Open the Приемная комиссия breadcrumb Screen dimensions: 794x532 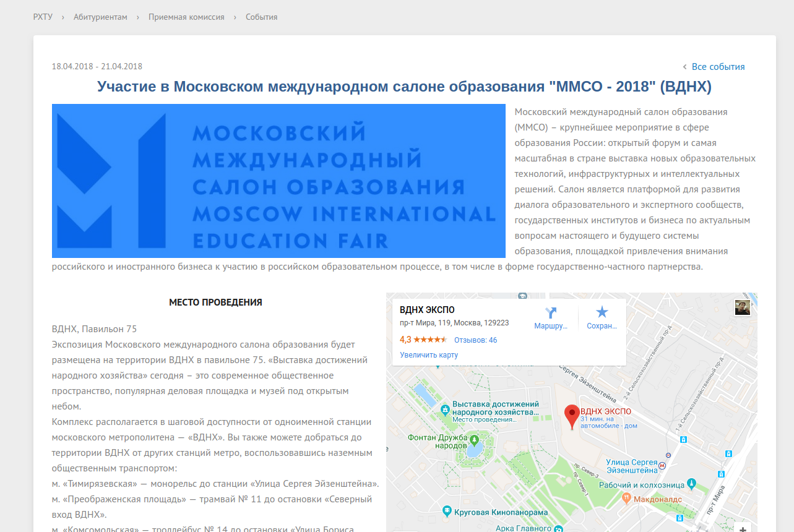[186, 17]
